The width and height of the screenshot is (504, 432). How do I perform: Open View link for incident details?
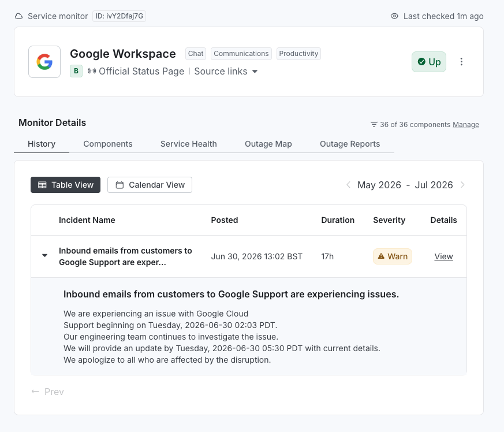[x=443, y=256]
